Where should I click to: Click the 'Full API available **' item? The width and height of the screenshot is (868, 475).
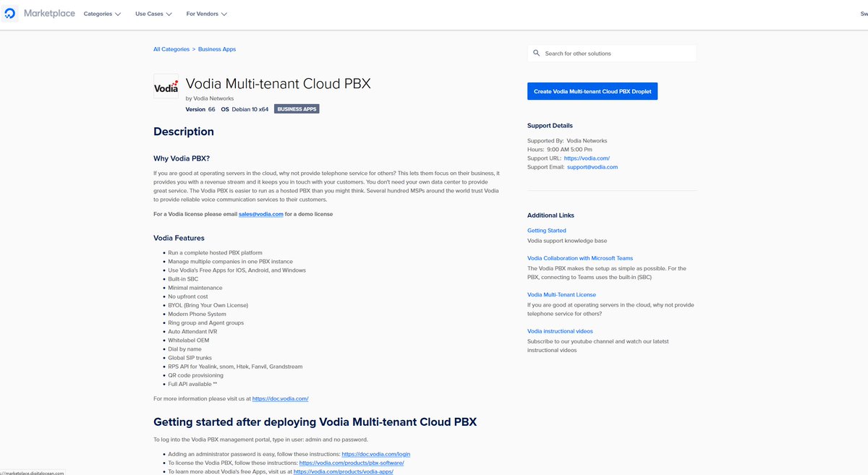194,384
